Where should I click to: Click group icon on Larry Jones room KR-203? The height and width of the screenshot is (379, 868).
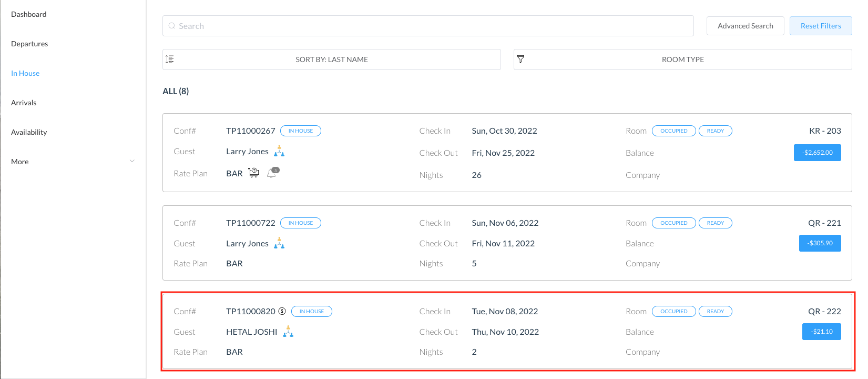[279, 152]
